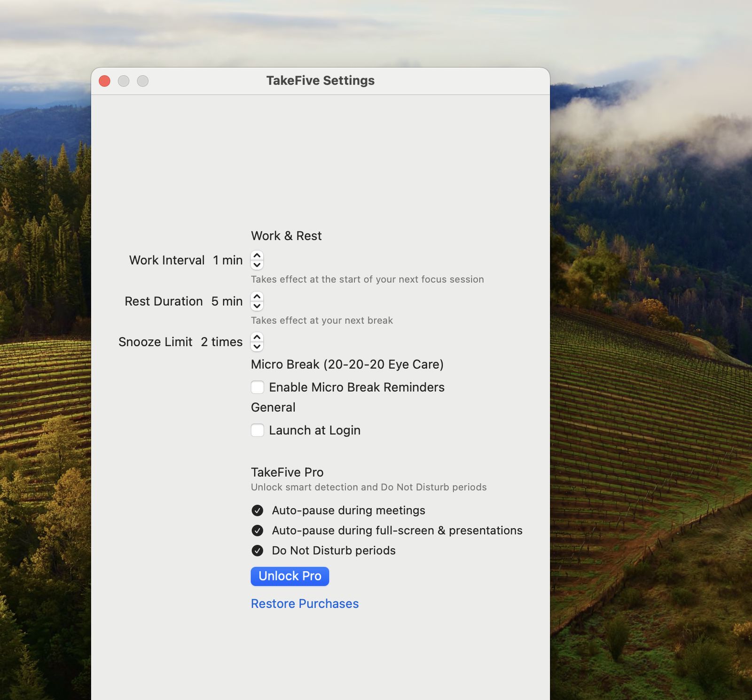
Task: Click the Work Interval 1 min value
Action: 228,260
